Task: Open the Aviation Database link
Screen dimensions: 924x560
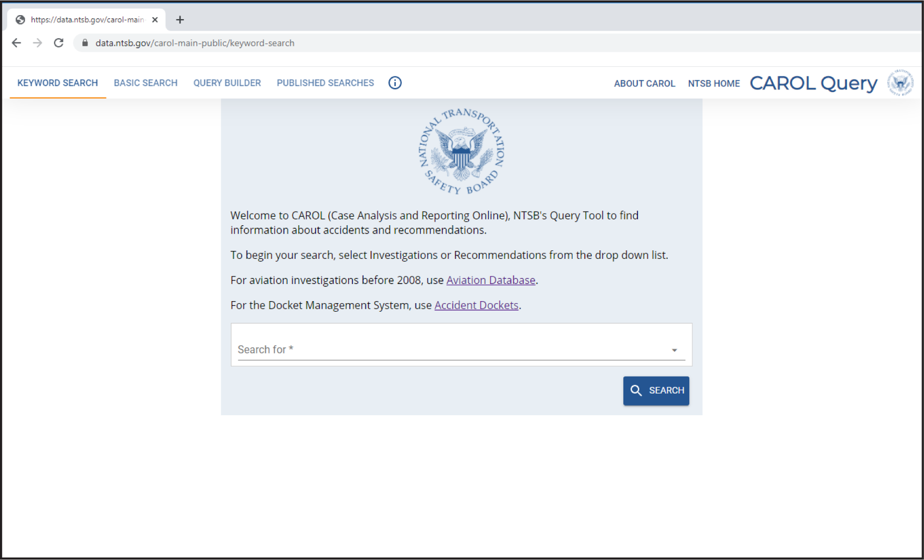Action: [490, 280]
